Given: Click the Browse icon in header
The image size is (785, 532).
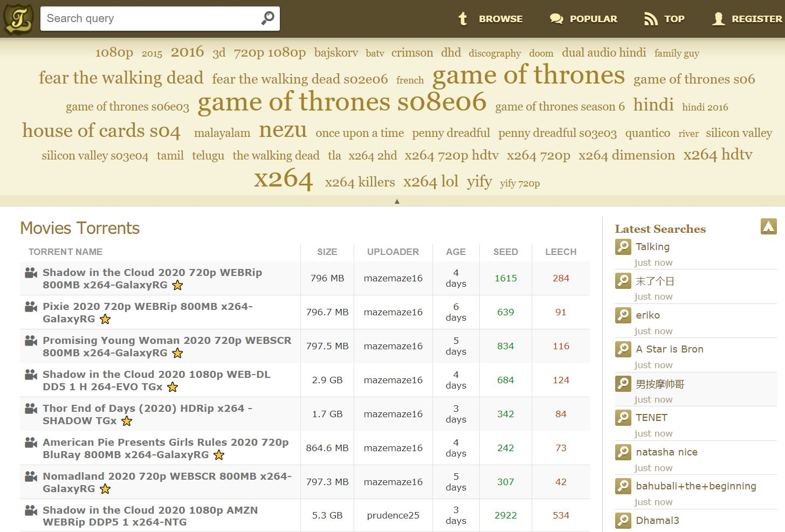Looking at the screenshot, I should pyautogui.click(x=463, y=19).
